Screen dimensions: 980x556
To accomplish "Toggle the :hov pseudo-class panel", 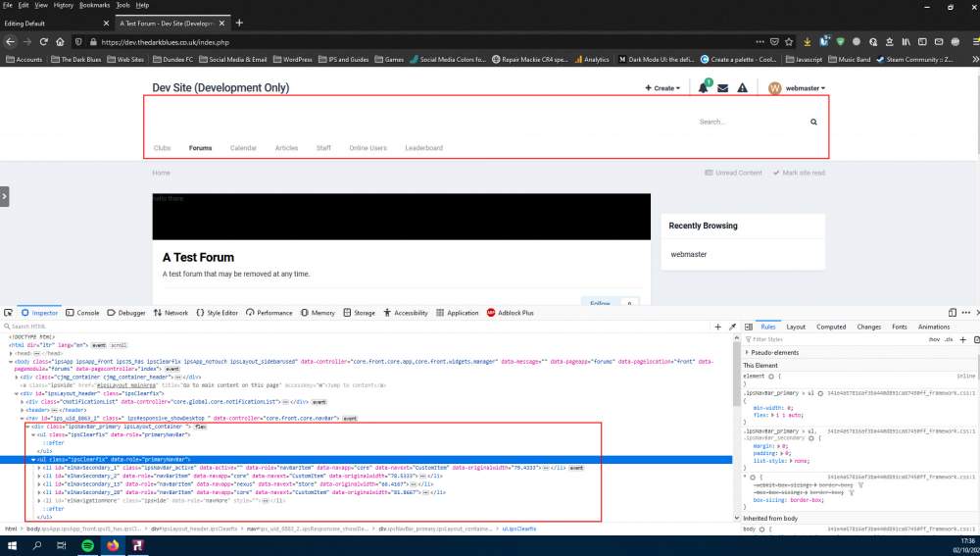I will [x=933, y=338].
